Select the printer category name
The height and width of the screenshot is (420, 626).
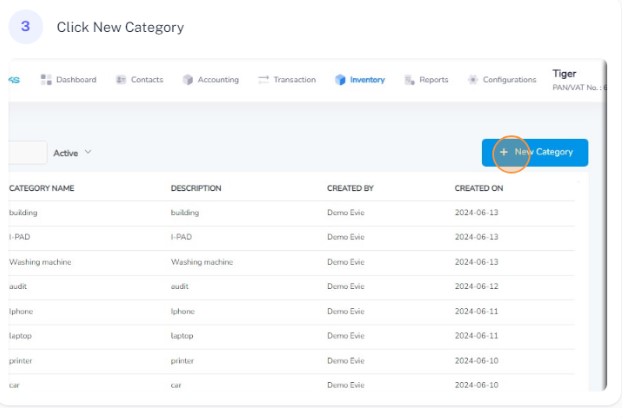coord(20,361)
